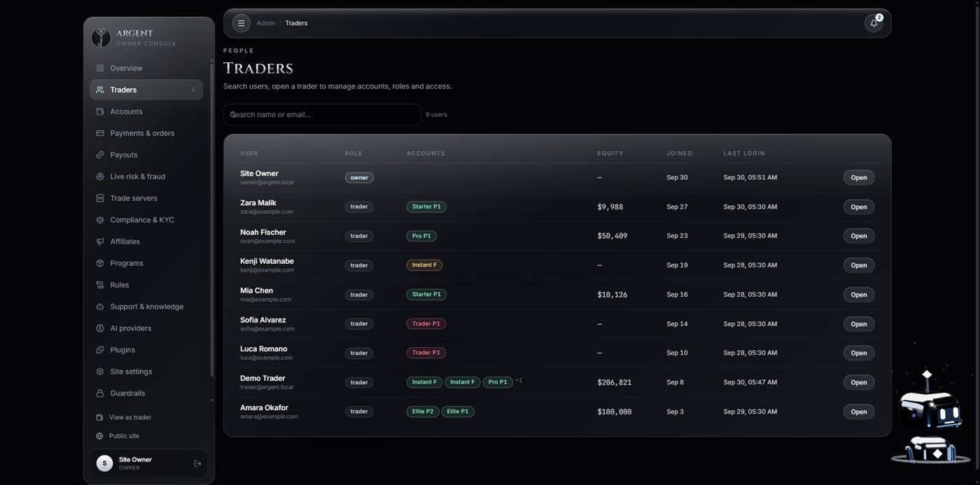Viewport: 980px width, 485px height.
Task: Click the $206,821 equity value
Action: pos(615,382)
